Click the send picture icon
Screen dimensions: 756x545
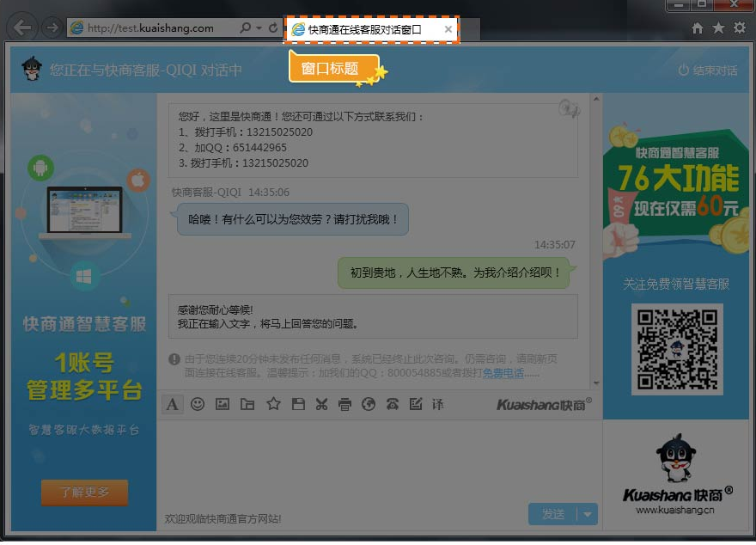[x=223, y=404]
